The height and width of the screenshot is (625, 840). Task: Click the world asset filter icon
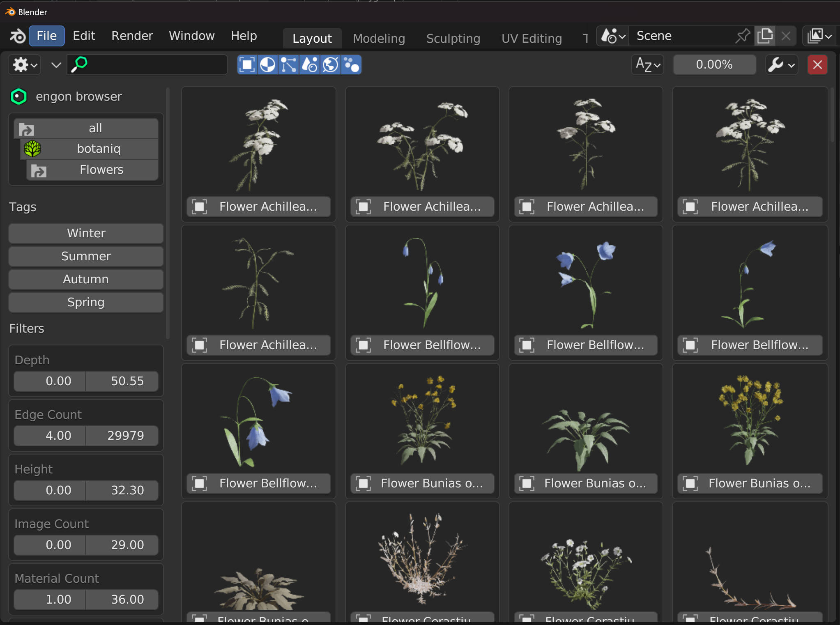click(x=330, y=65)
